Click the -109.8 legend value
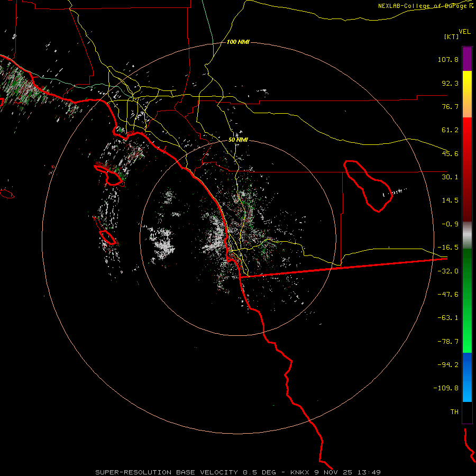Viewport: 476px width, 476px height. tap(446, 388)
